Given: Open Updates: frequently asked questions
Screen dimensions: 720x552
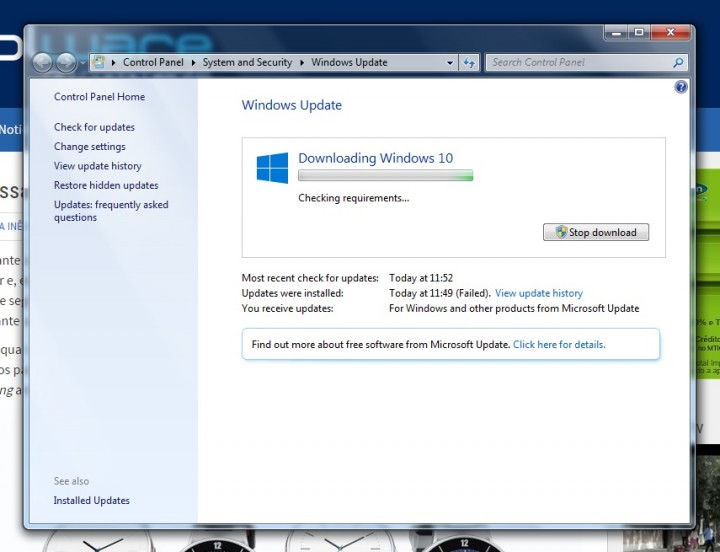Looking at the screenshot, I should tap(111, 211).
